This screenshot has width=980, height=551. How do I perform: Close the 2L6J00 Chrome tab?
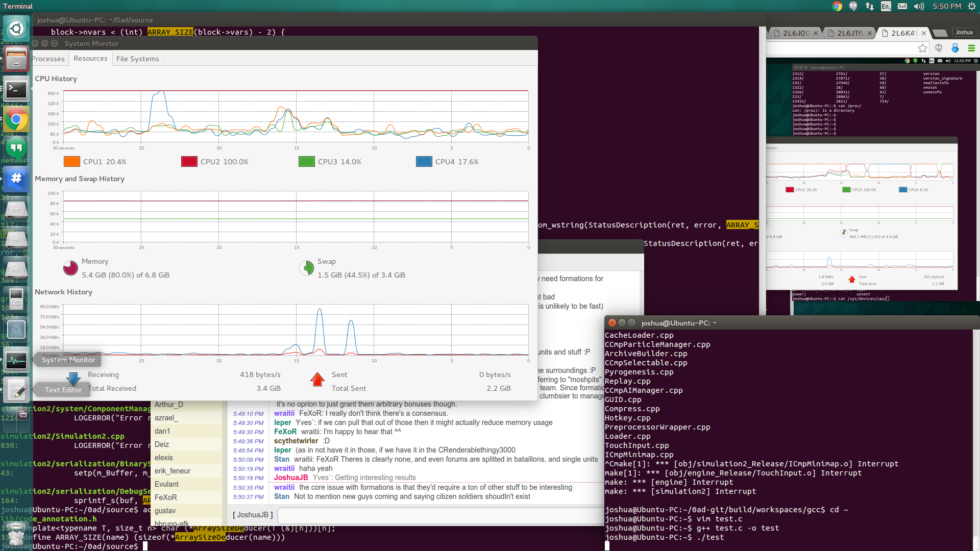816,33
